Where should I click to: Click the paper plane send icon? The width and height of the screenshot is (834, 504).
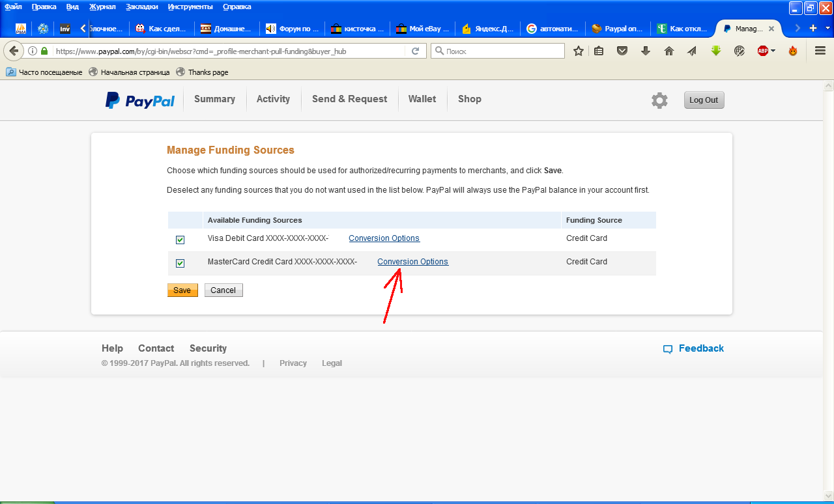point(692,51)
